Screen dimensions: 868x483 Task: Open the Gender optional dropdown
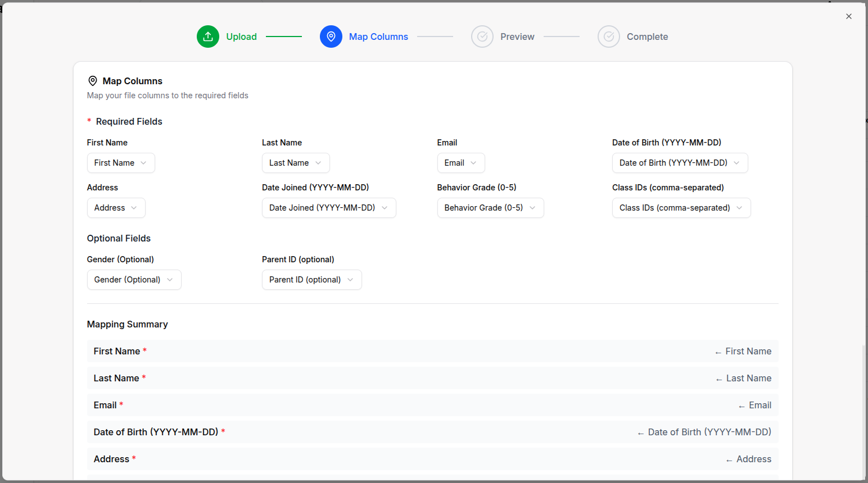[x=134, y=279]
